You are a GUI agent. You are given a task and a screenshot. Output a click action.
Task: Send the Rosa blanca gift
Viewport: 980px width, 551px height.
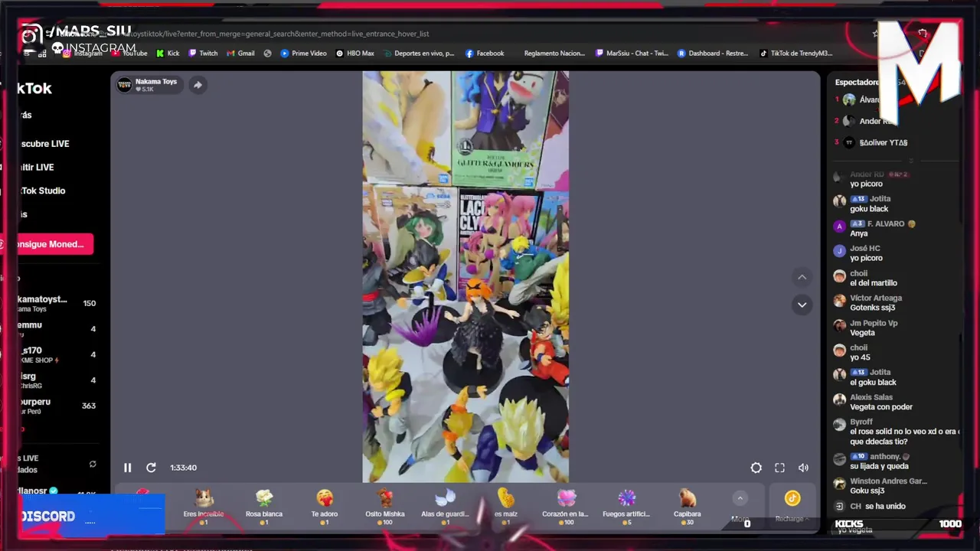coord(264,507)
